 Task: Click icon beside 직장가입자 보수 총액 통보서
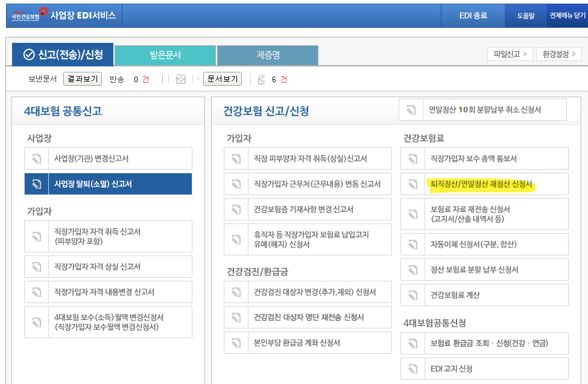[413, 158]
